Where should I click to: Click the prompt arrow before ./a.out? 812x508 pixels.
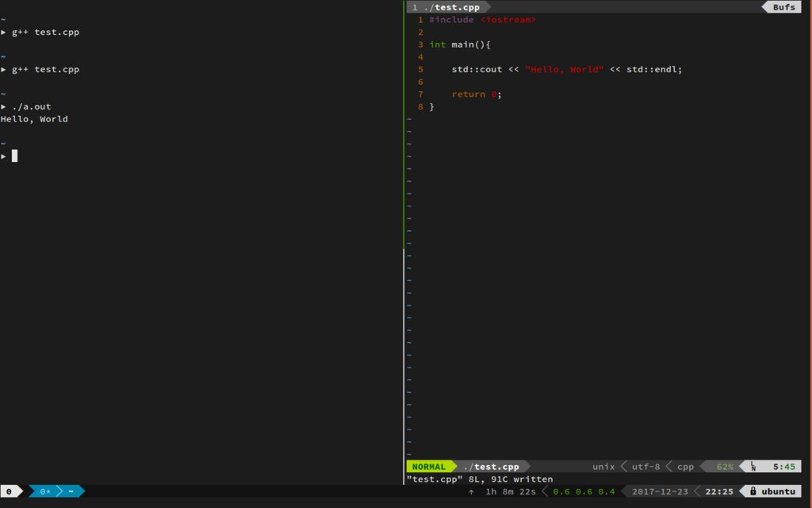point(4,106)
